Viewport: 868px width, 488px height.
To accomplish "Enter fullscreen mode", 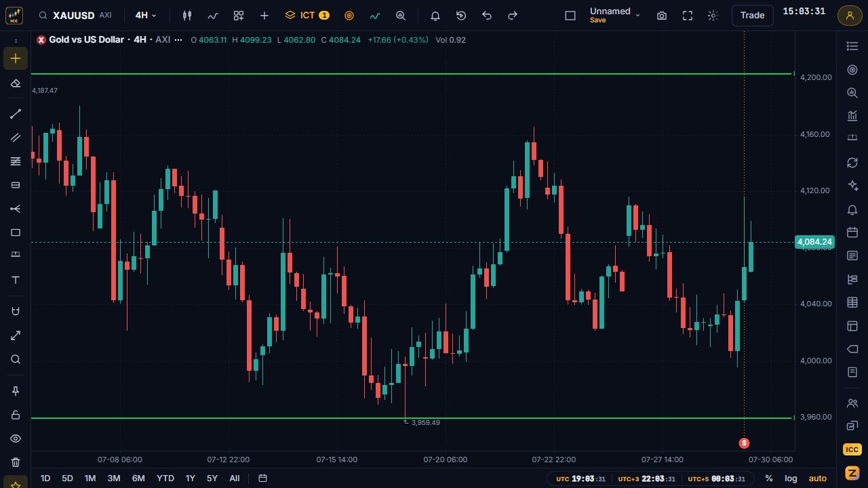I will (688, 15).
